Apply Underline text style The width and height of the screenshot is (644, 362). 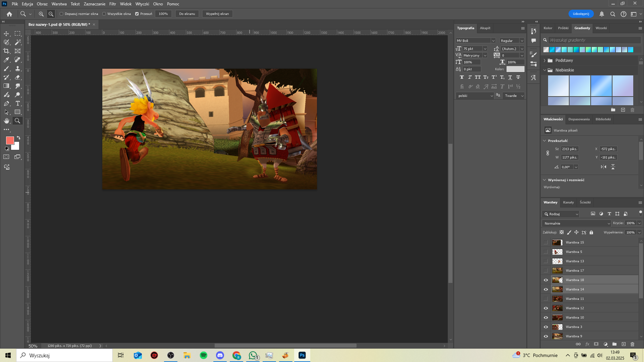[x=510, y=77]
